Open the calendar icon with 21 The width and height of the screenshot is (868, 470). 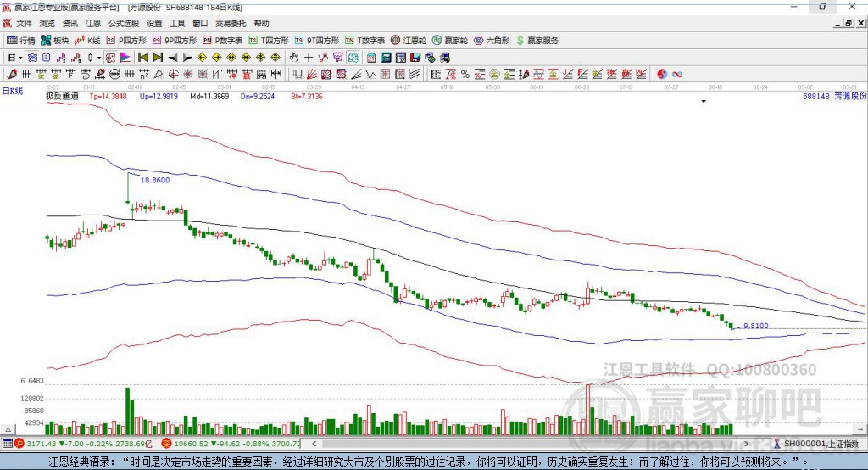coord(371,58)
